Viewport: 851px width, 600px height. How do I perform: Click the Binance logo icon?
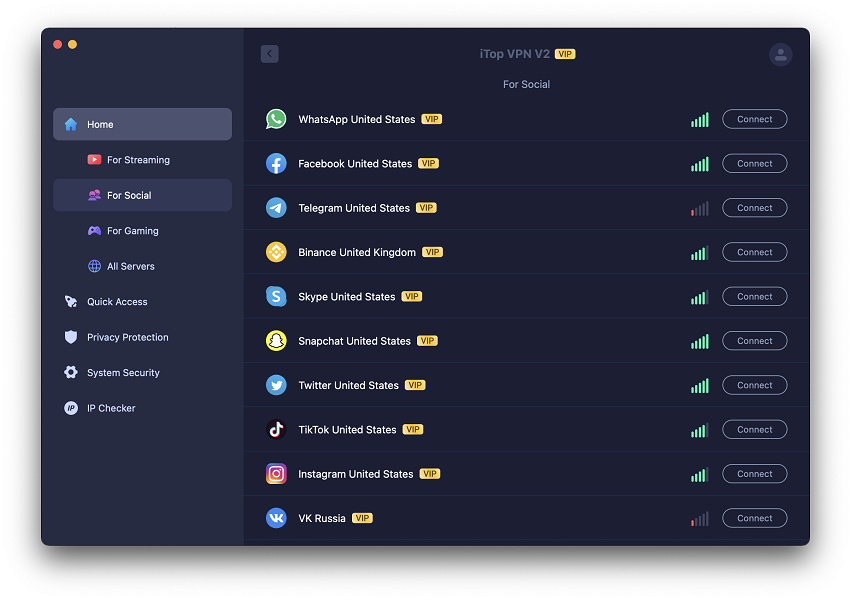pos(276,252)
